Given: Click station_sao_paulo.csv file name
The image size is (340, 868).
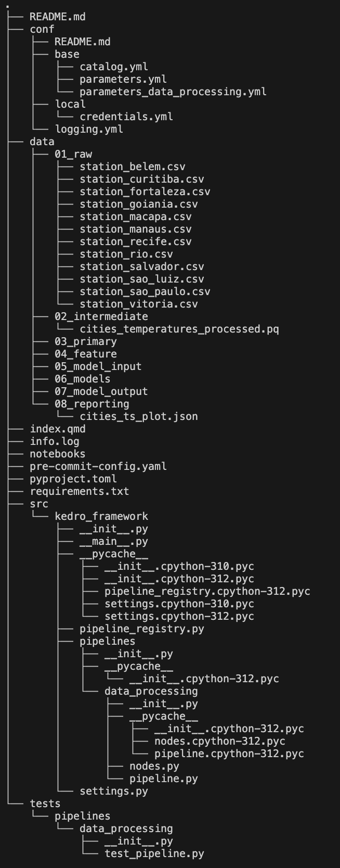Looking at the screenshot, I should [145, 291].
